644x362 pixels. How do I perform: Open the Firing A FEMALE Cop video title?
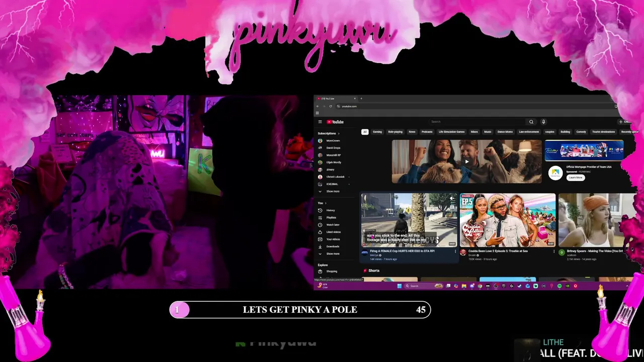(x=402, y=251)
